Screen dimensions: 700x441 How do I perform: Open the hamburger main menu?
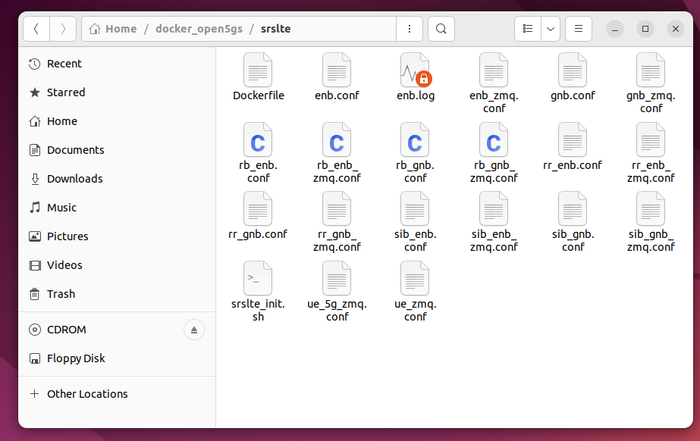(x=581, y=29)
